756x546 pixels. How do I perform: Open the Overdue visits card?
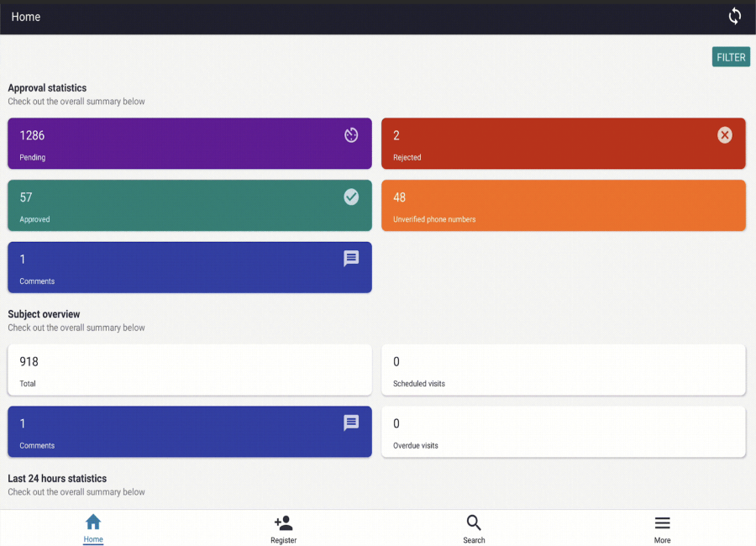[563, 432]
